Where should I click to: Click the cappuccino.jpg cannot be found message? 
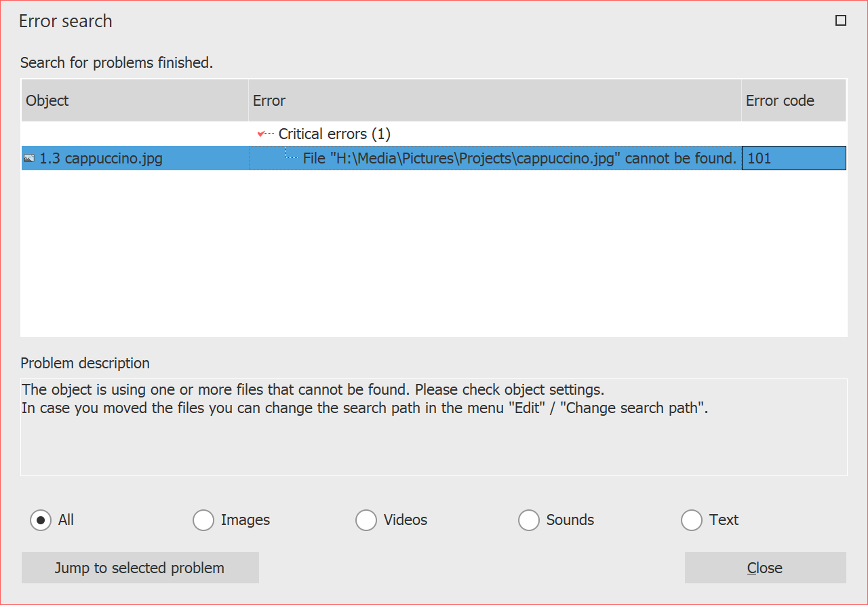click(x=519, y=157)
